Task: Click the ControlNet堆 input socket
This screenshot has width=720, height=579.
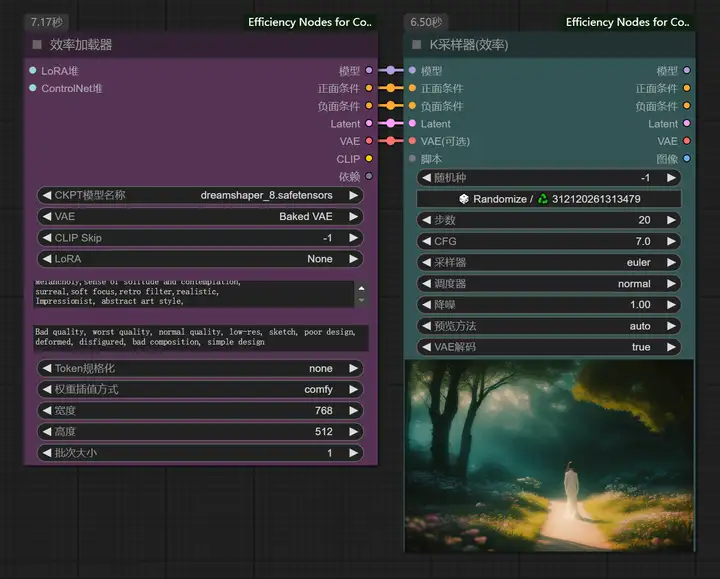Action: [x=33, y=88]
